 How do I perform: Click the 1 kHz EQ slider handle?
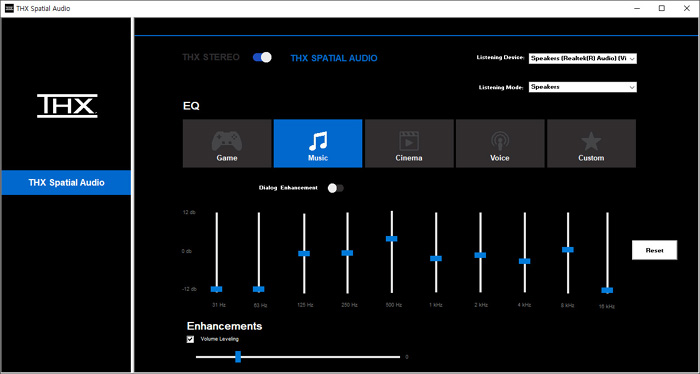point(436,258)
